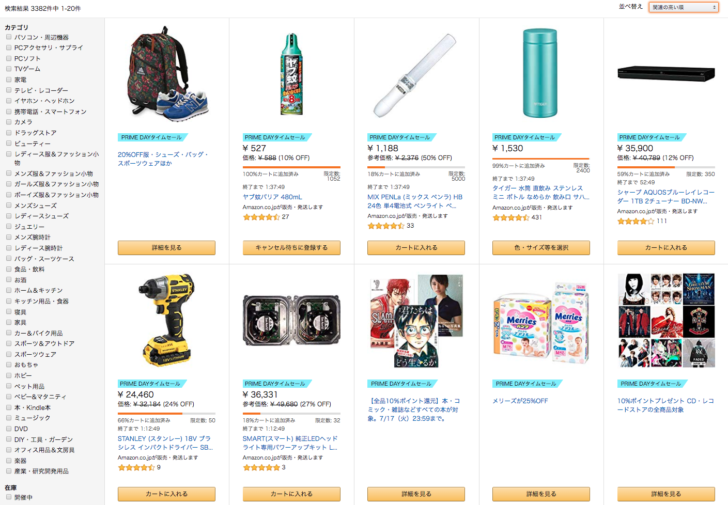Click the star rating of Tiger water bottle
Image resolution: width=728 pixels, height=505 pixels.
click(511, 217)
